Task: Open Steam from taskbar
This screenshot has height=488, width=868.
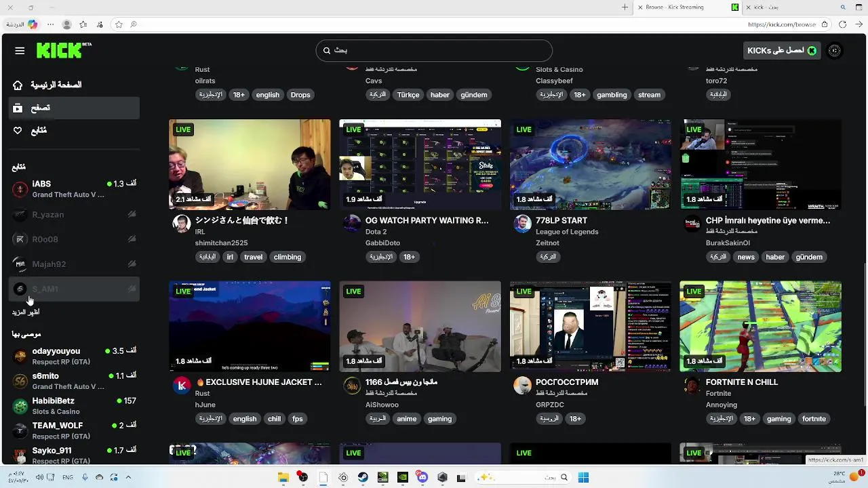Action: pyautogui.click(x=363, y=477)
